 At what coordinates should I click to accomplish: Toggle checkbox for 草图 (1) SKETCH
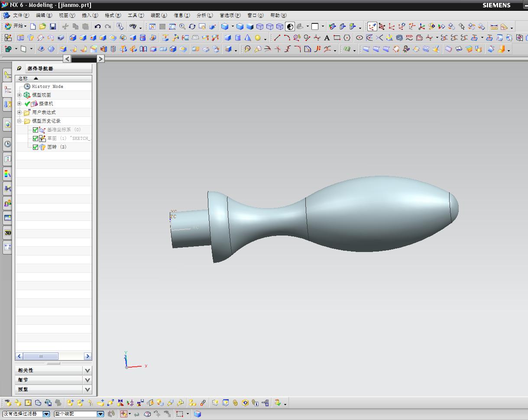coord(36,138)
